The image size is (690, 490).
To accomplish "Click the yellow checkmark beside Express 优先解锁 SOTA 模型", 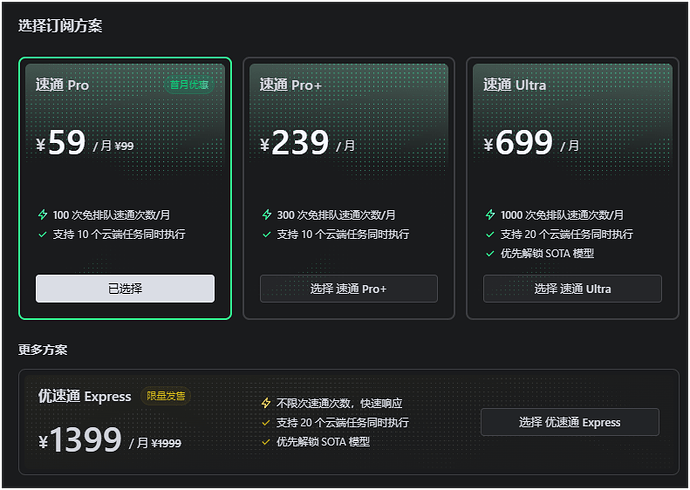I will coord(266,442).
